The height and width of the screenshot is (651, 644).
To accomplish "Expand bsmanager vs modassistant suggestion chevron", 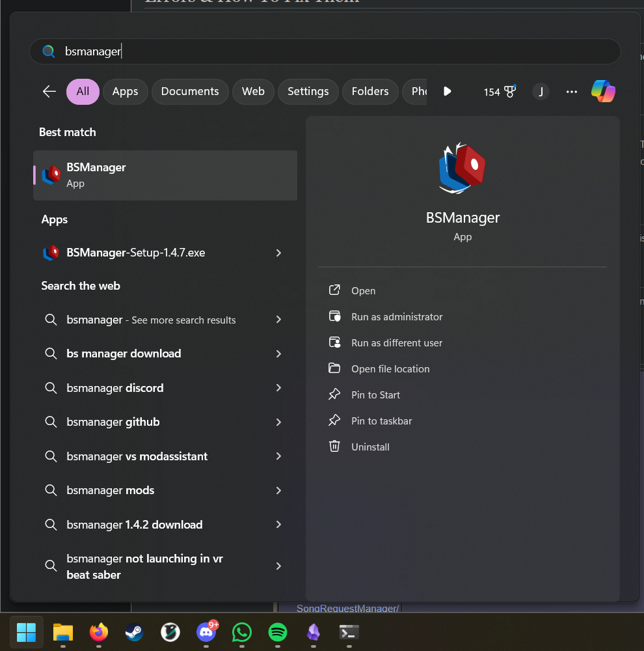I will (x=278, y=456).
